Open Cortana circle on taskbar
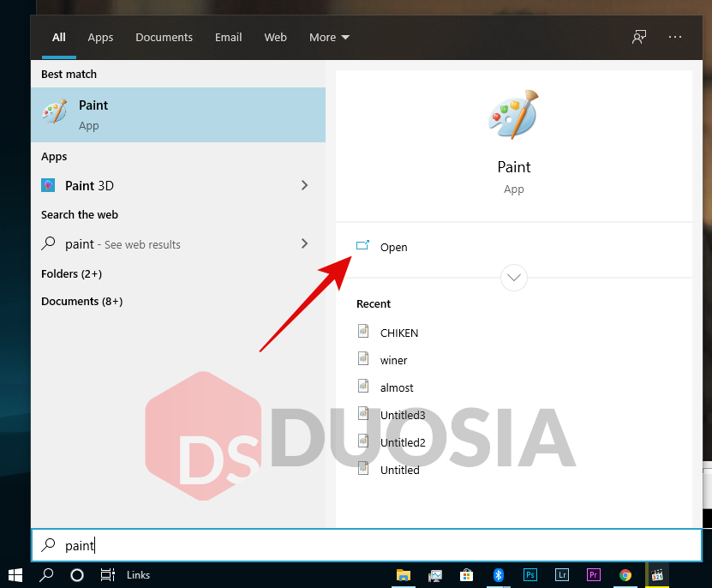 tap(77, 575)
